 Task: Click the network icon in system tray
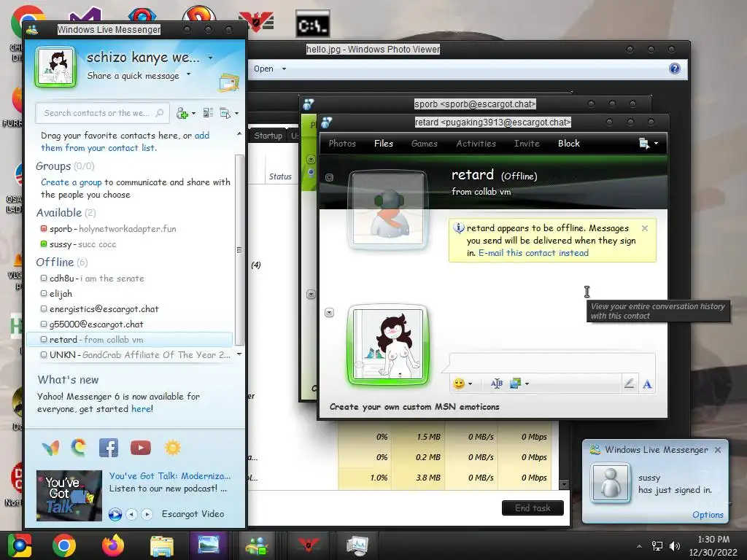tap(657, 545)
